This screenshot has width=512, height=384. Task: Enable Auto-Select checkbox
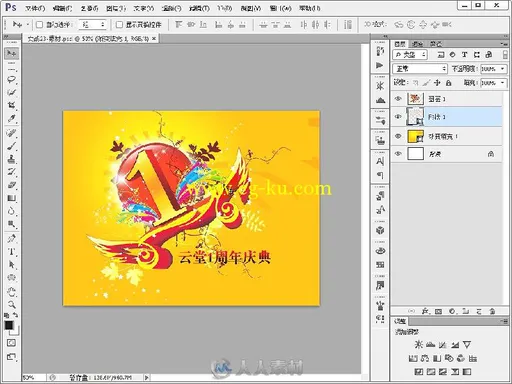click(39, 24)
